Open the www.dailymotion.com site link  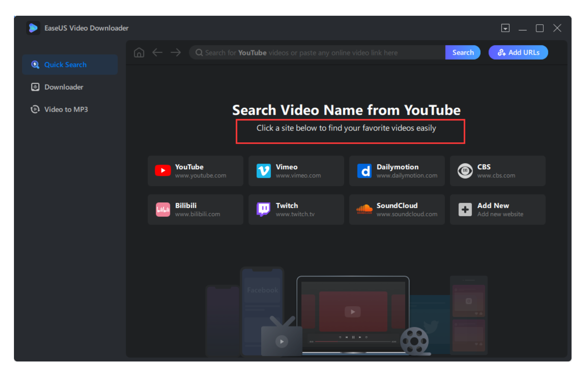click(x=407, y=176)
